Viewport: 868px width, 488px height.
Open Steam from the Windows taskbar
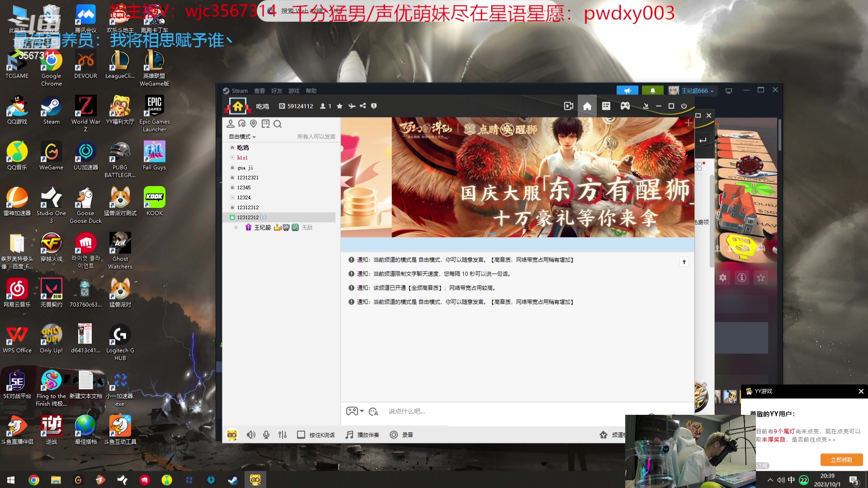[233, 480]
